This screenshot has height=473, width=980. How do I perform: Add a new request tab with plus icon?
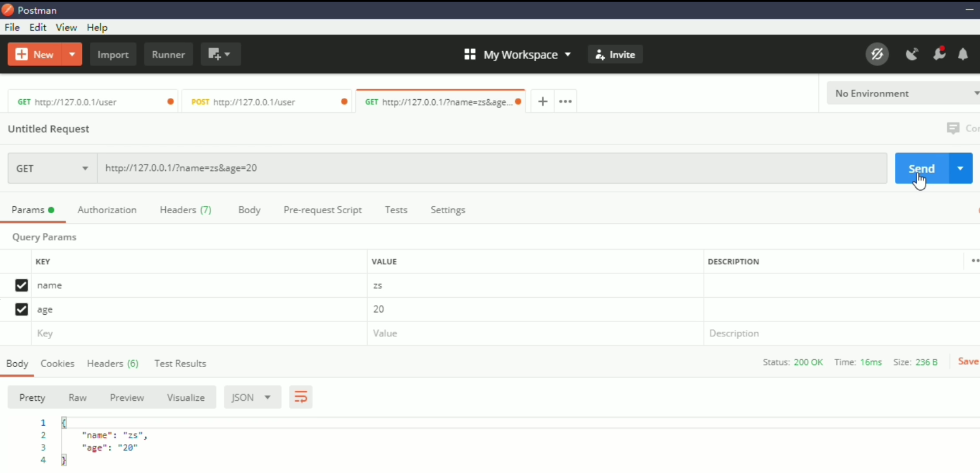(x=543, y=101)
